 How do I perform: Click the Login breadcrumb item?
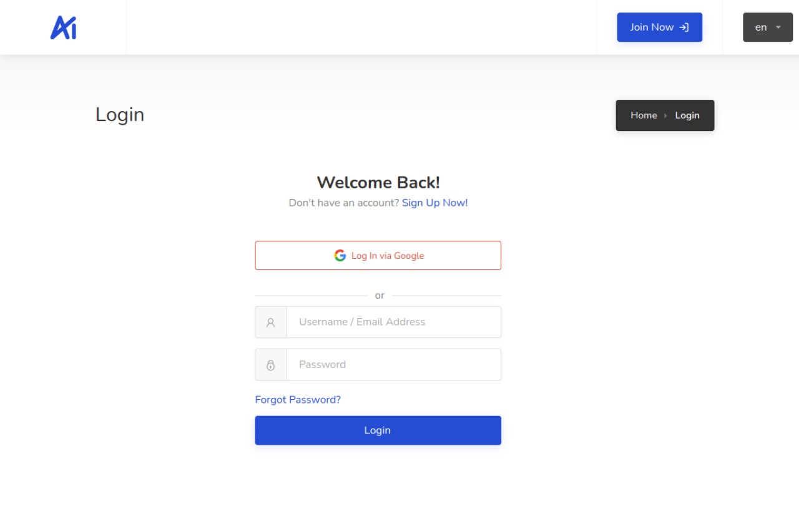pyautogui.click(x=687, y=115)
